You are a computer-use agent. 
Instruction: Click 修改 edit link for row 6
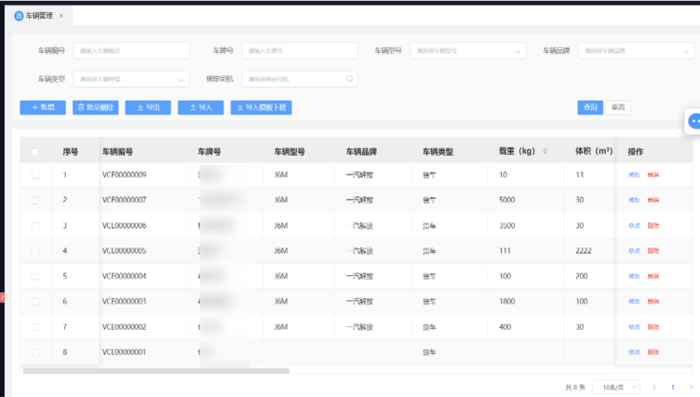(x=634, y=301)
